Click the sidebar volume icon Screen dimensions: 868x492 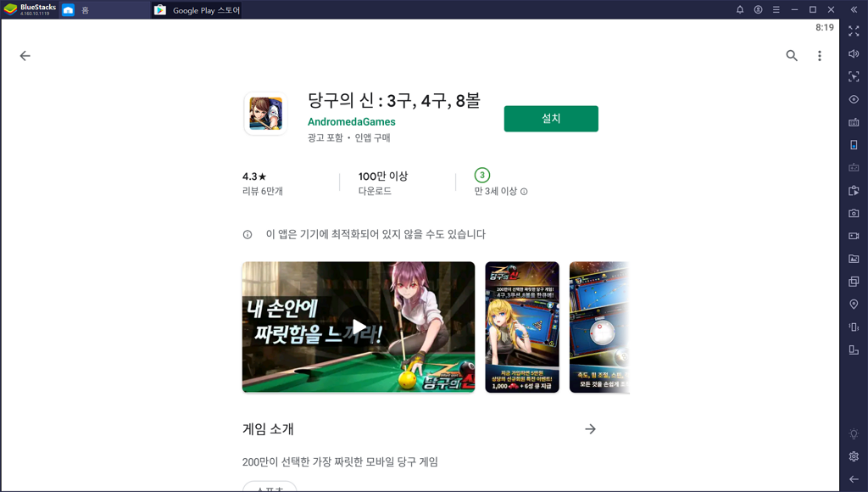click(854, 53)
